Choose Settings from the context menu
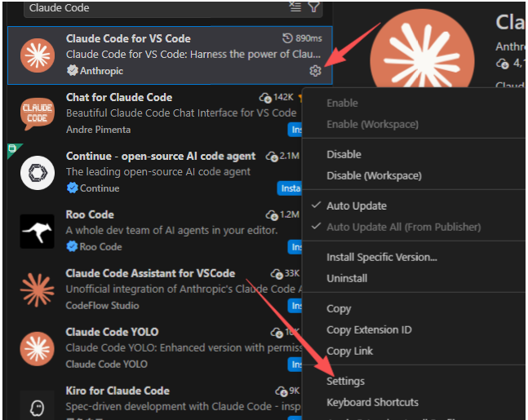The height and width of the screenshot is (420, 528). point(345,382)
